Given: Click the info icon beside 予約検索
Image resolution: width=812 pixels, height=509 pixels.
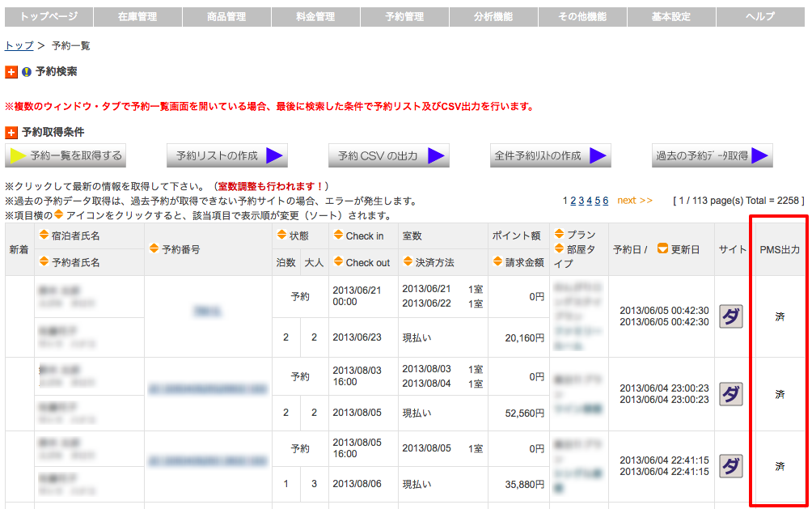Looking at the screenshot, I should (27, 72).
